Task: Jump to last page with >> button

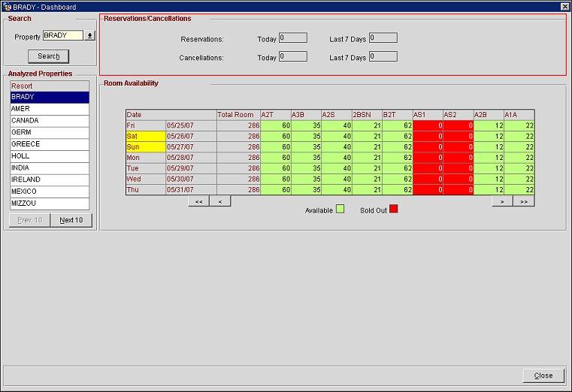Action: (x=524, y=201)
